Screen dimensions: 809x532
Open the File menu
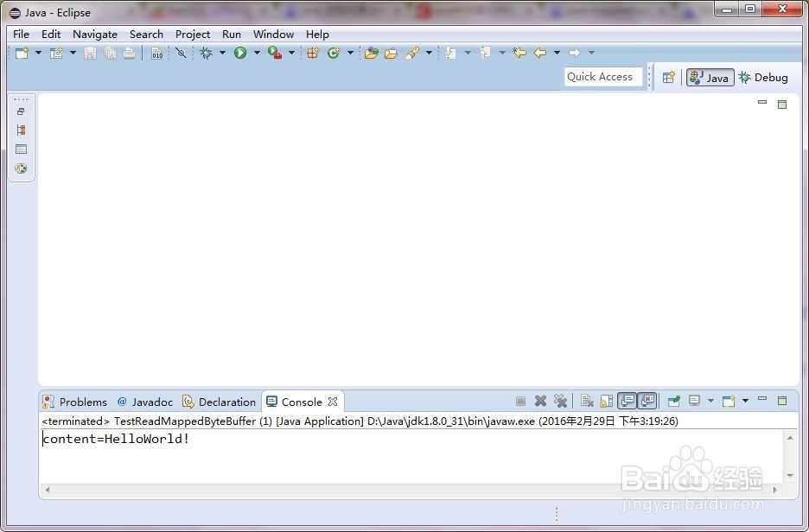point(21,34)
